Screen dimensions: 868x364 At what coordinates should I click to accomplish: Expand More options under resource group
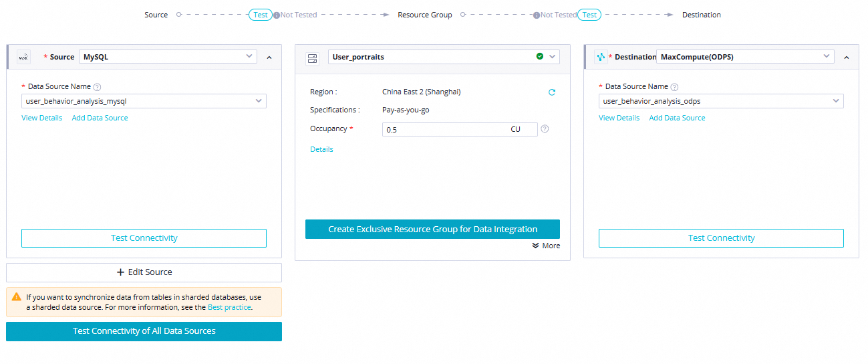547,246
